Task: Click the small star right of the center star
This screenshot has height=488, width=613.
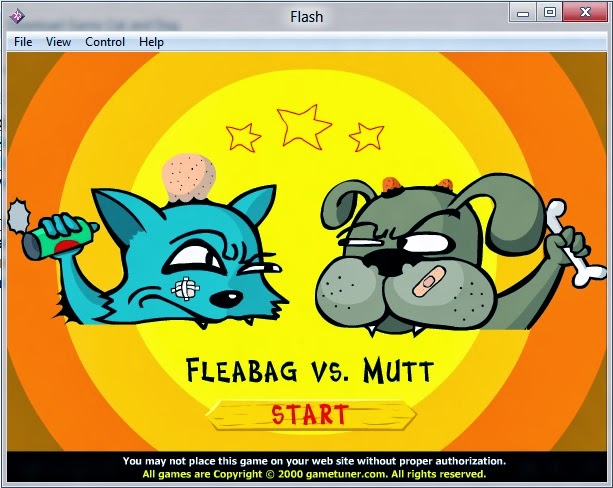Action: (367, 137)
